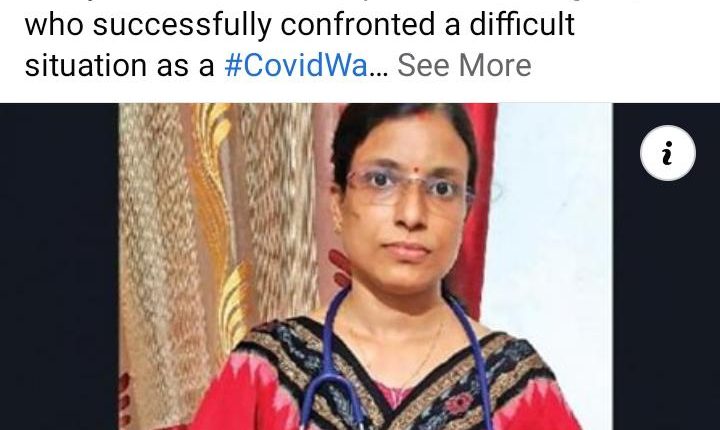This screenshot has height=430, width=720.
Task: Tap the words 'situation as a' in caption
Action: 119,65
